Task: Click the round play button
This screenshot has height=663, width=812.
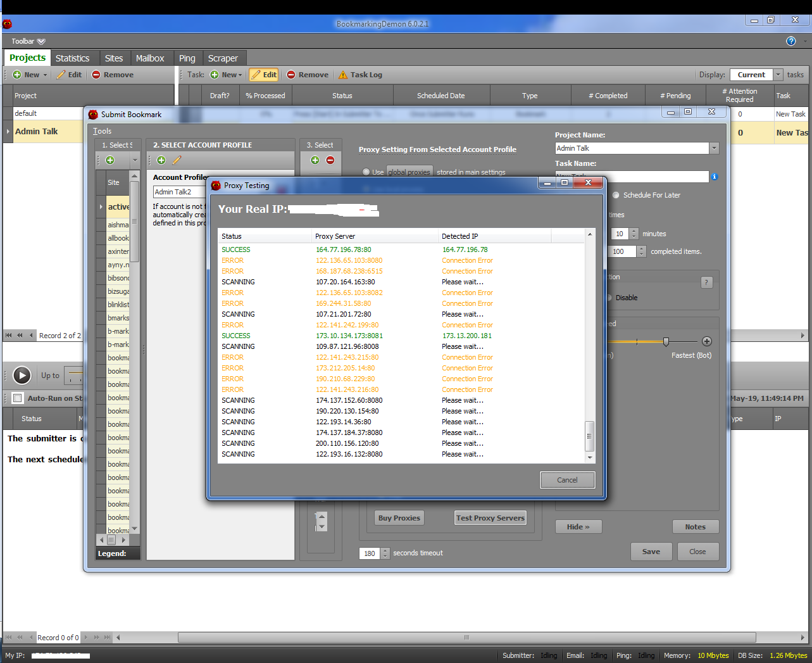Action: point(22,376)
